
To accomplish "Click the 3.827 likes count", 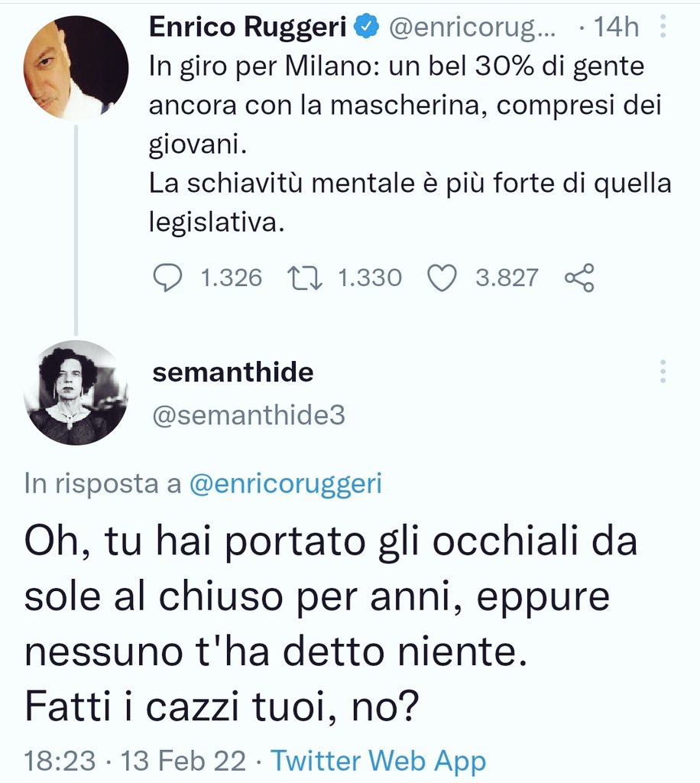I will tap(506, 278).
